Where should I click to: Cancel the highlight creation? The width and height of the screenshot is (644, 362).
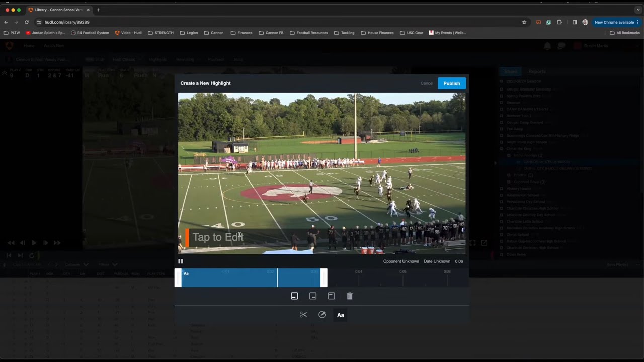pyautogui.click(x=427, y=83)
